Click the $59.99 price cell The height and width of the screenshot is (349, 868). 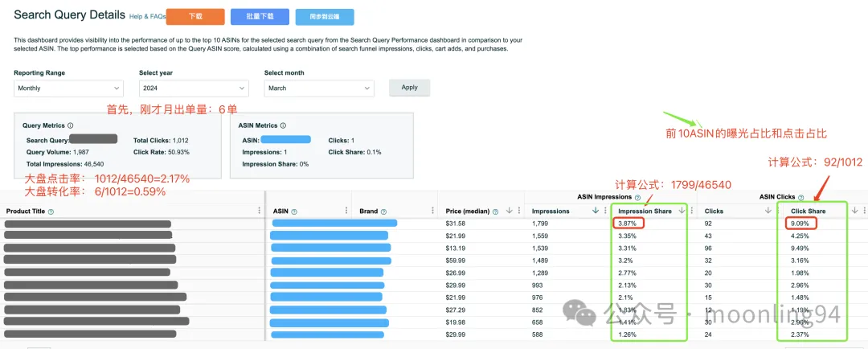(x=455, y=261)
